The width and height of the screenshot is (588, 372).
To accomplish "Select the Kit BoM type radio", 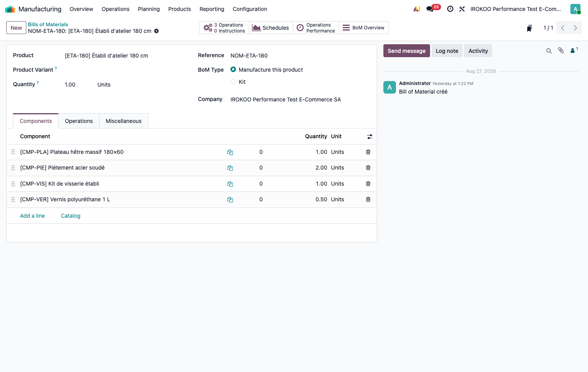I will (x=233, y=81).
